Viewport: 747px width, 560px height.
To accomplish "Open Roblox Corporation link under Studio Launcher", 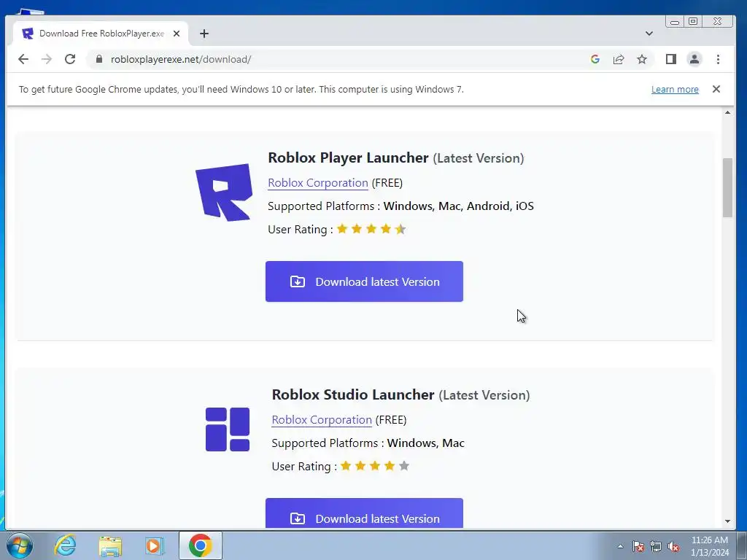I will pos(322,420).
